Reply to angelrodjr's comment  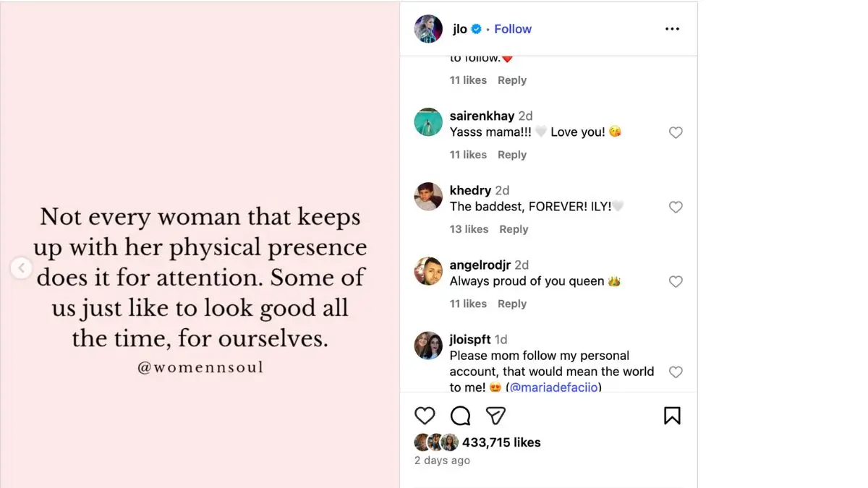point(512,304)
